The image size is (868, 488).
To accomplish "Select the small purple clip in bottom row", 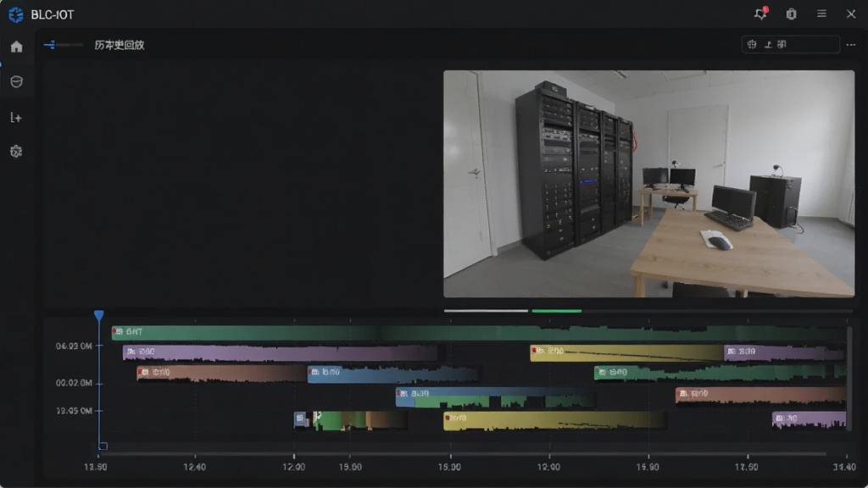I will pos(809,420).
